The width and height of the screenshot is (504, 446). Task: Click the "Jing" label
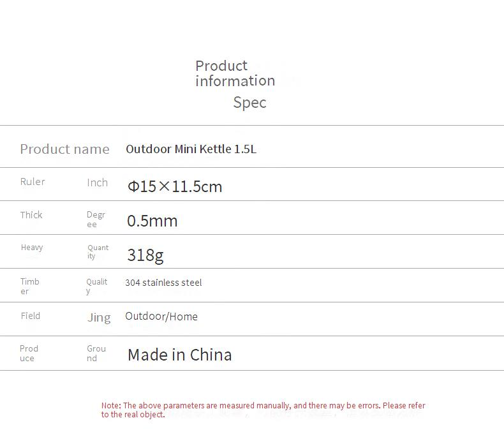click(x=99, y=318)
